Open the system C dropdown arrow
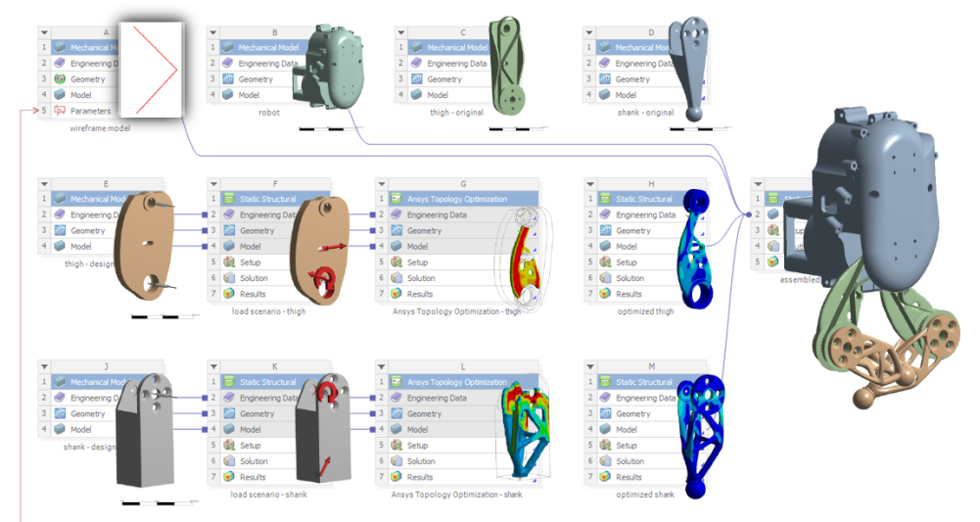The image size is (980, 522). pos(401,32)
